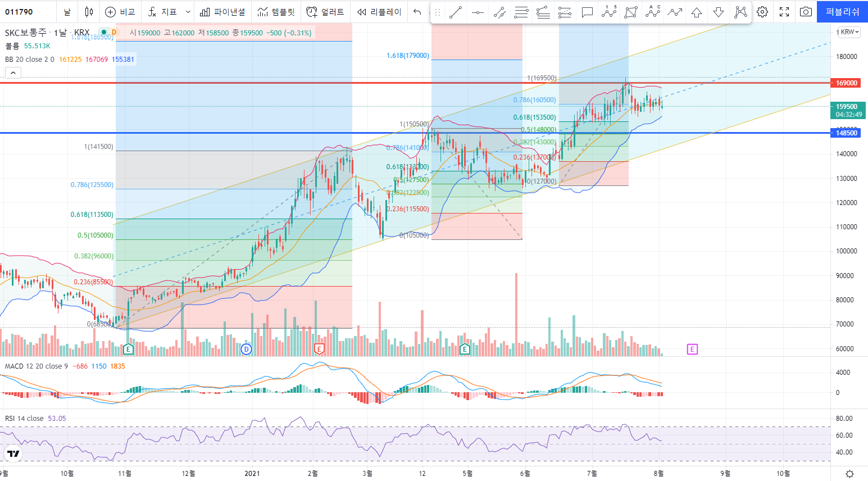Select the arrow up marker tool
The width and height of the screenshot is (868, 481).
[697, 12]
